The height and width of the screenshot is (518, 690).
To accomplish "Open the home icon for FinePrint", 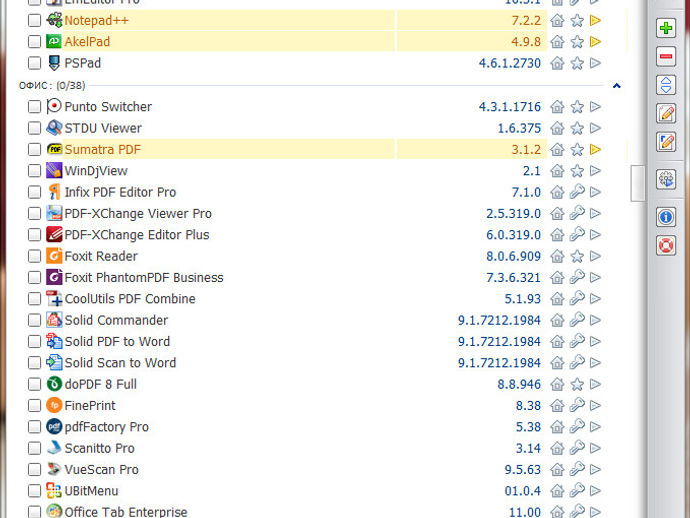I will click(x=557, y=405).
